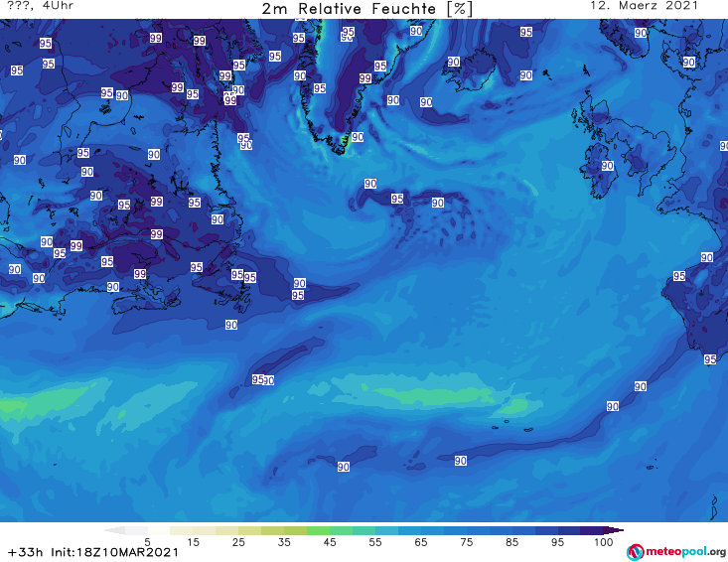Click the legend value '95'

tap(557, 542)
